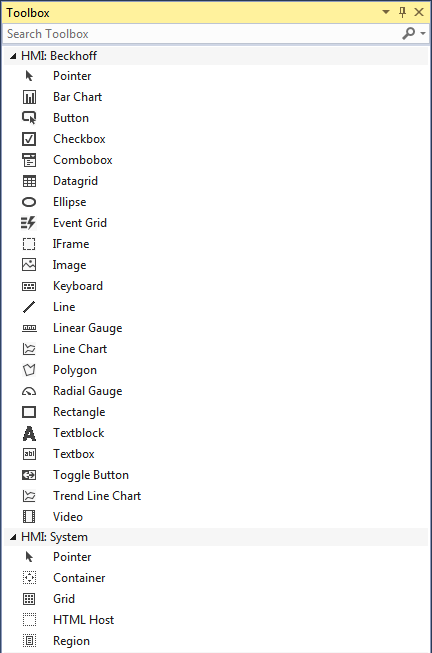Pick the Rectangle shape icon
The width and height of the screenshot is (432, 653).
[29, 412]
